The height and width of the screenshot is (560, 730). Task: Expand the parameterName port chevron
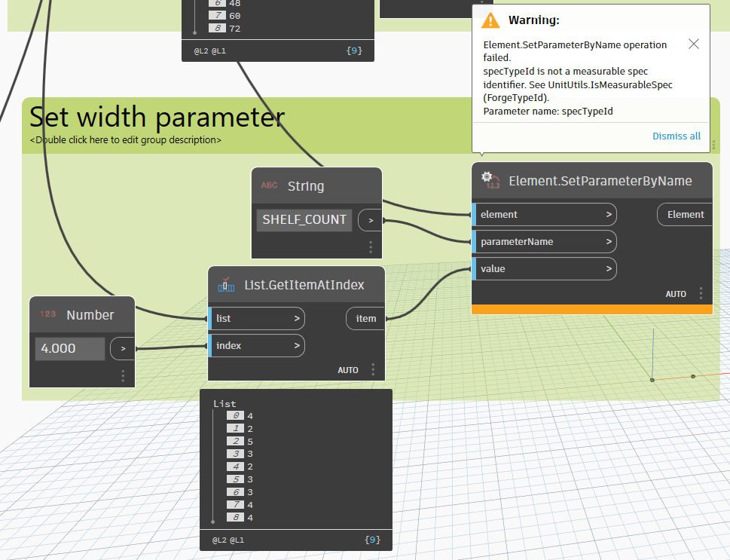[609, 241]
